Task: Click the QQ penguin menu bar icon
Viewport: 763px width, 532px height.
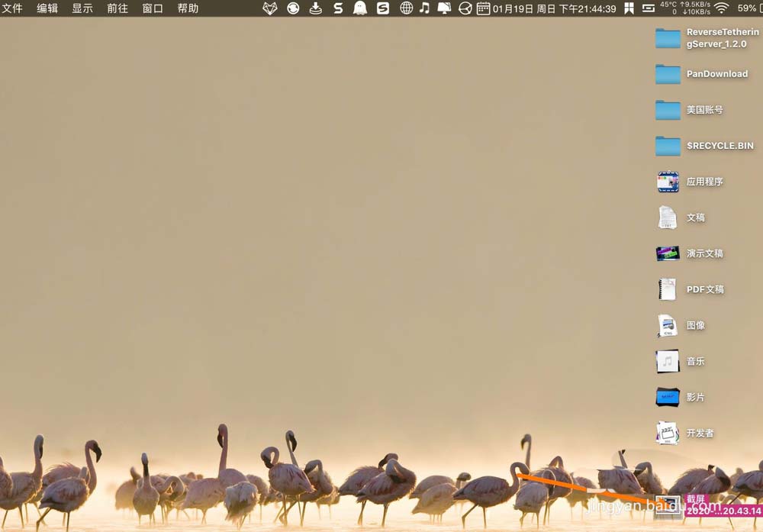Action: pyautogui.click(x=360, y=8)
